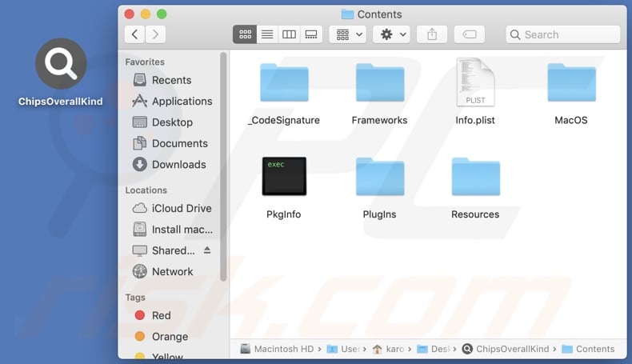Select Desktop in the sidebar
This screenshot has width=632, height=364.
tap(163, 122)
